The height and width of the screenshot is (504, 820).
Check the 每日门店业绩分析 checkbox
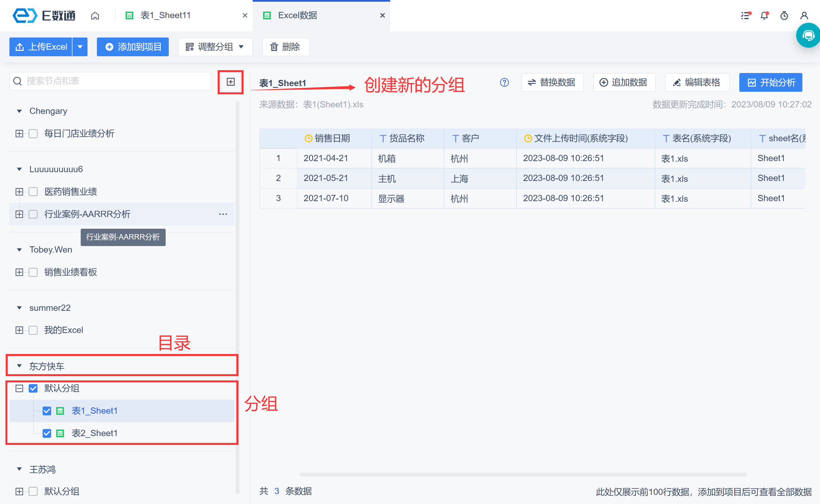33,134
